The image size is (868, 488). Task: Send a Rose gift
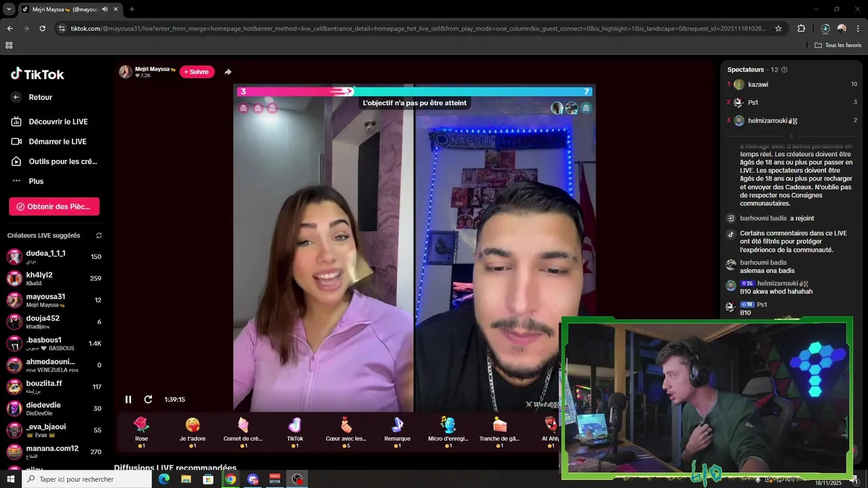pyautogui.click(x=141, y=432)
